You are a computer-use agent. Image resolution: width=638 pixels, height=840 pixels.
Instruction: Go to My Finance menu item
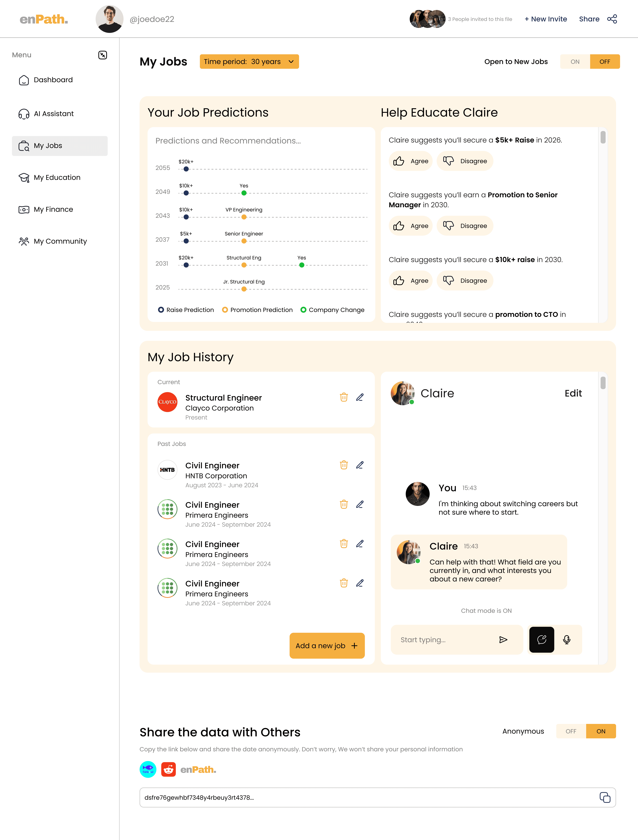point(53,209)
